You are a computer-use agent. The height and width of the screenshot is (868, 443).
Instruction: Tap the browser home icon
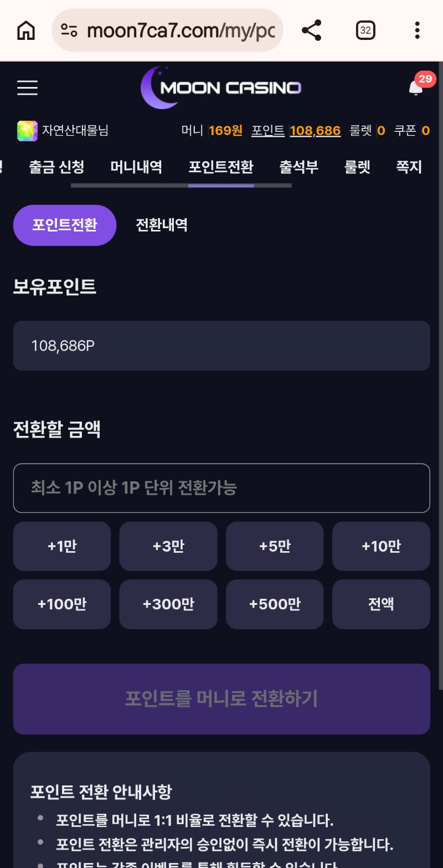[x=26, y=30]
